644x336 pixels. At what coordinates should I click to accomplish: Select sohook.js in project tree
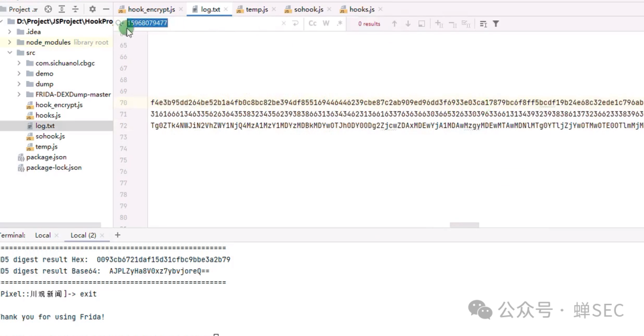point(50,136)
